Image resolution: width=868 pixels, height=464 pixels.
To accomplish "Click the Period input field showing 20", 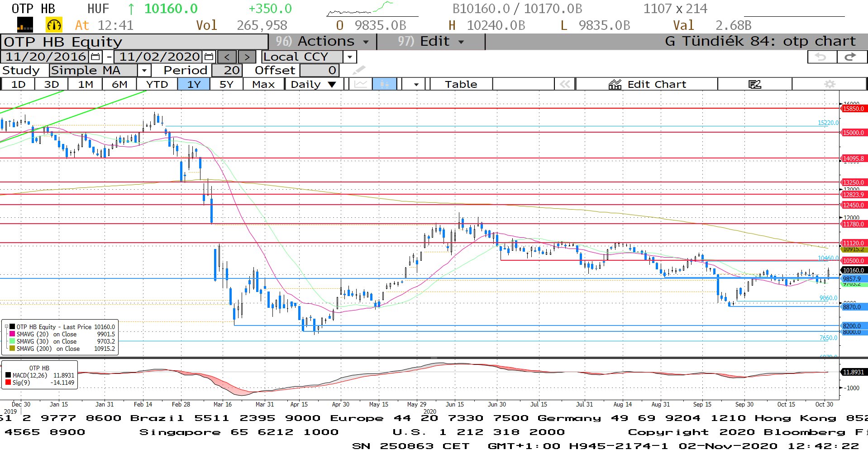I will click(227, 70).
